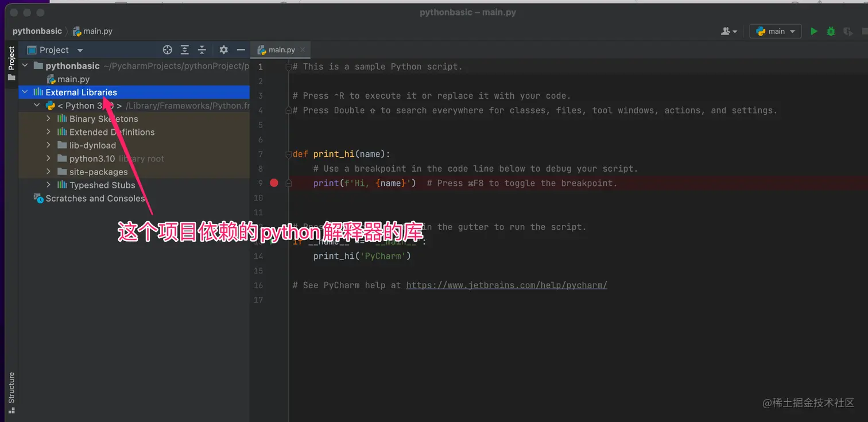Toggle the breakpoint on line 9

pyautogui.click(x=274, y=183)
